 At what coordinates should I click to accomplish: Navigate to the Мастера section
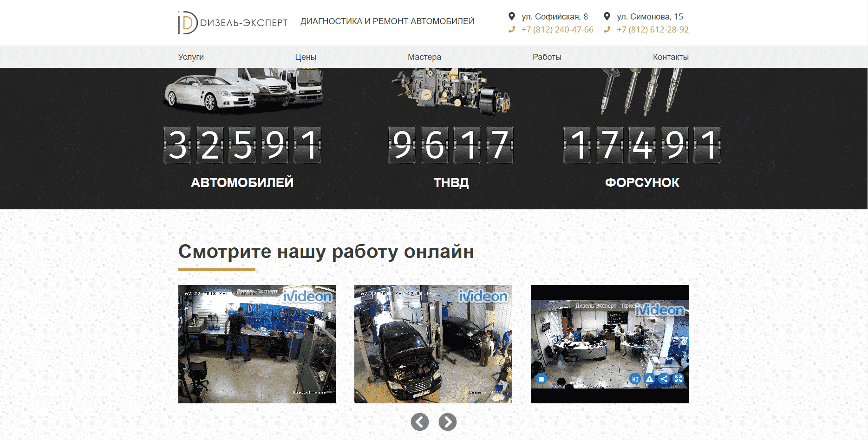pyautogui.click(x=424, y=57)
